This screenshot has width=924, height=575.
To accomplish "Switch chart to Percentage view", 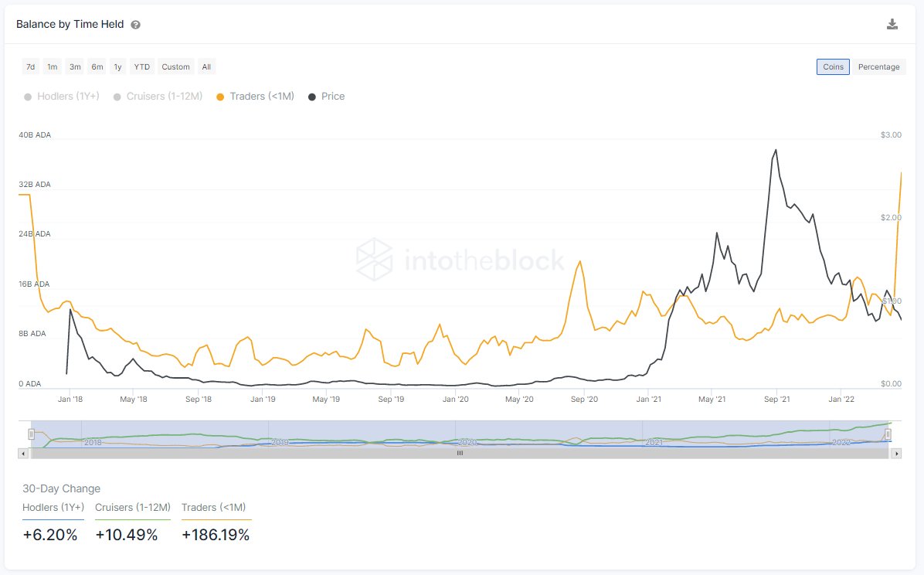I will [x=878, y=67].
